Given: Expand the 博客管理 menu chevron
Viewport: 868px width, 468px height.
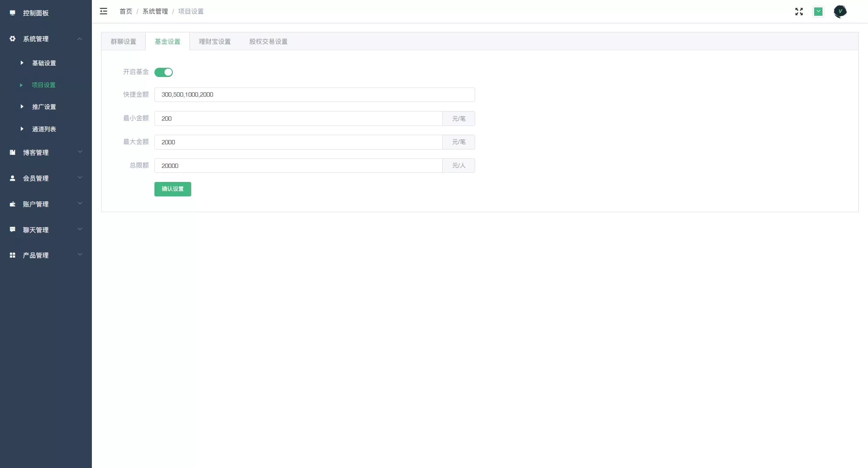Looking at the screenshot, I should [80, 152].
